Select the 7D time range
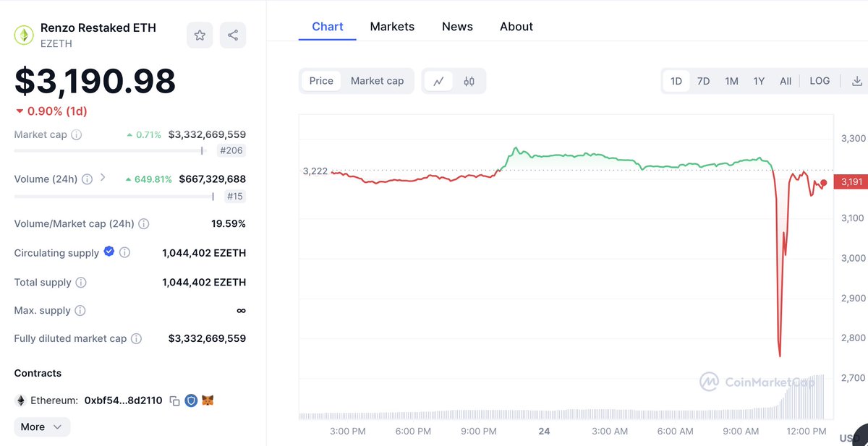Viewport: 868px width, 446px height. coord(703,81)
